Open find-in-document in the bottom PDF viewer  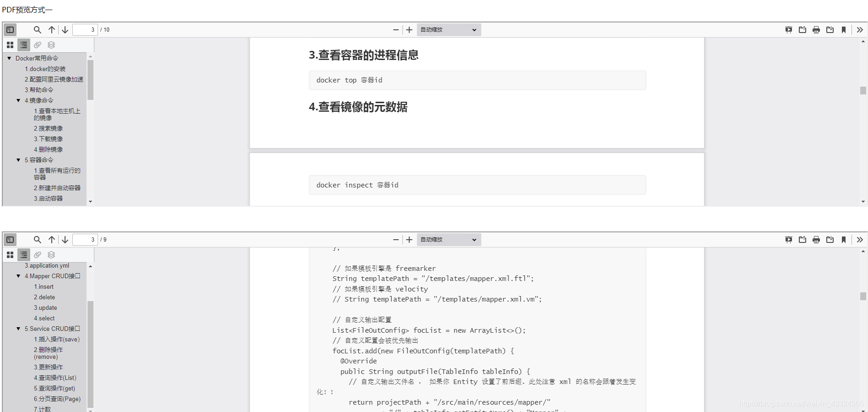(38, 240)
